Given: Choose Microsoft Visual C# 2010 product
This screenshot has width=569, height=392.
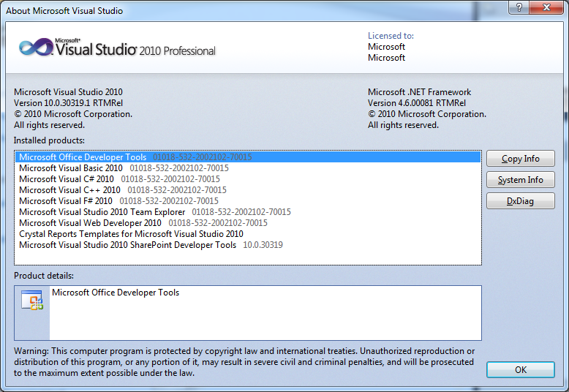Looking at the screenshot, I should tap(67, 179).
